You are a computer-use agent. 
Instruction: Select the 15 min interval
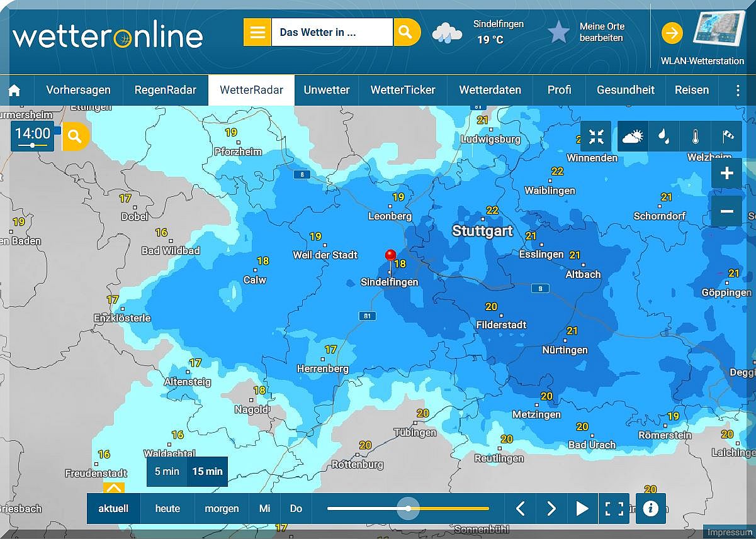(x=207, y=472)
